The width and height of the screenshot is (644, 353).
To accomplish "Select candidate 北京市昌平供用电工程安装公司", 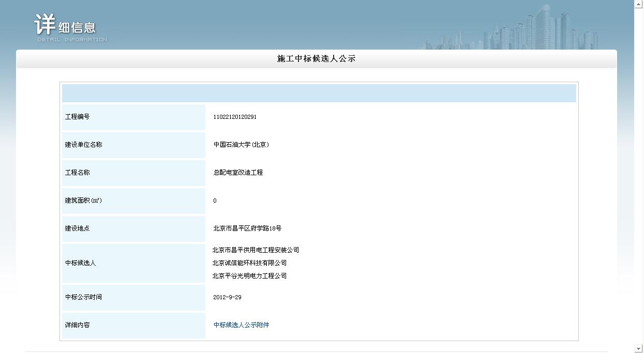I will click(x=256, y=250).
